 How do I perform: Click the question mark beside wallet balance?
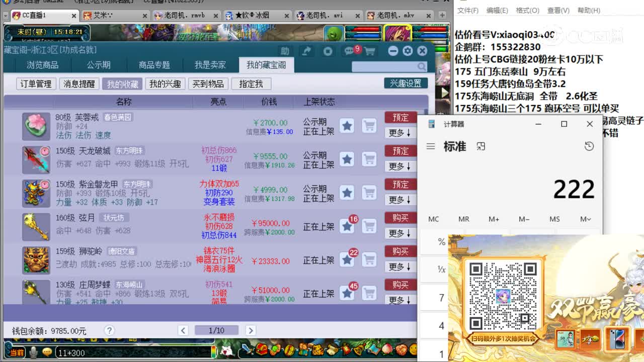(x=109, y=330)
